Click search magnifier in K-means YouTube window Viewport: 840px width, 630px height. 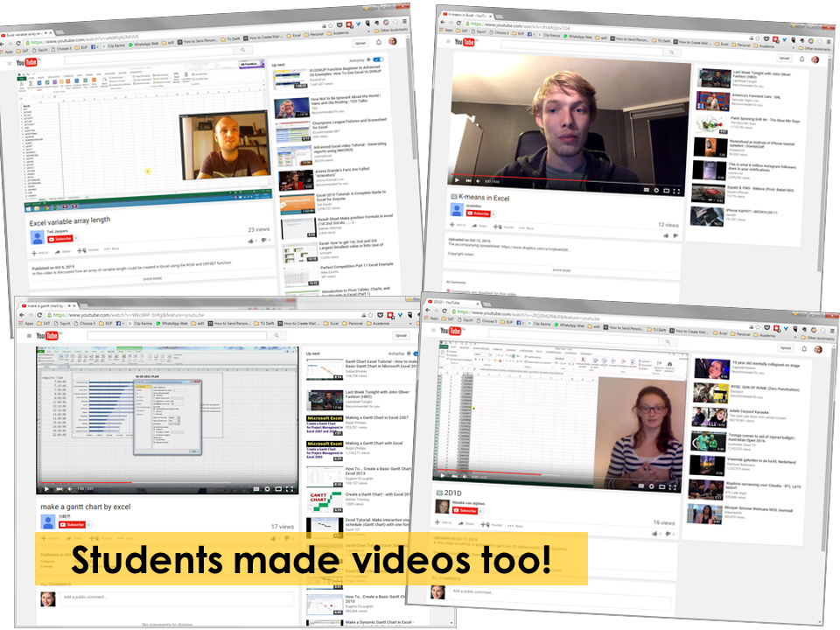coord(672,51)
